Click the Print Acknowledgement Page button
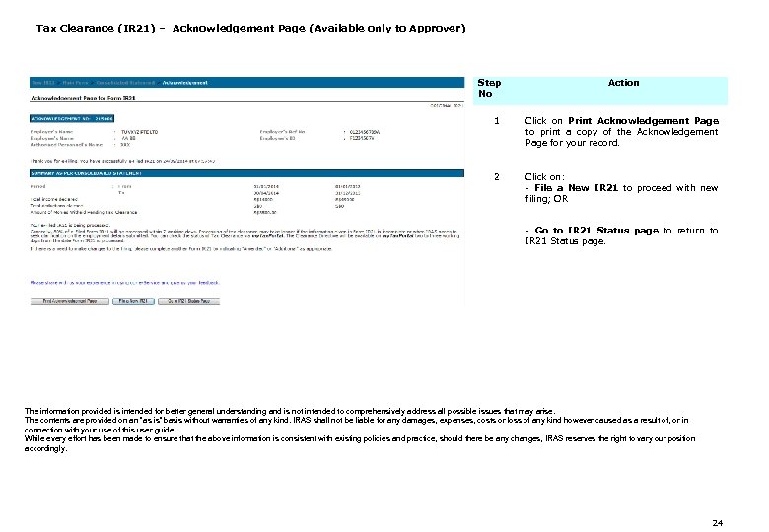Image resolution: width=769 pixels, height=532 pixels. tap(70, 301)
